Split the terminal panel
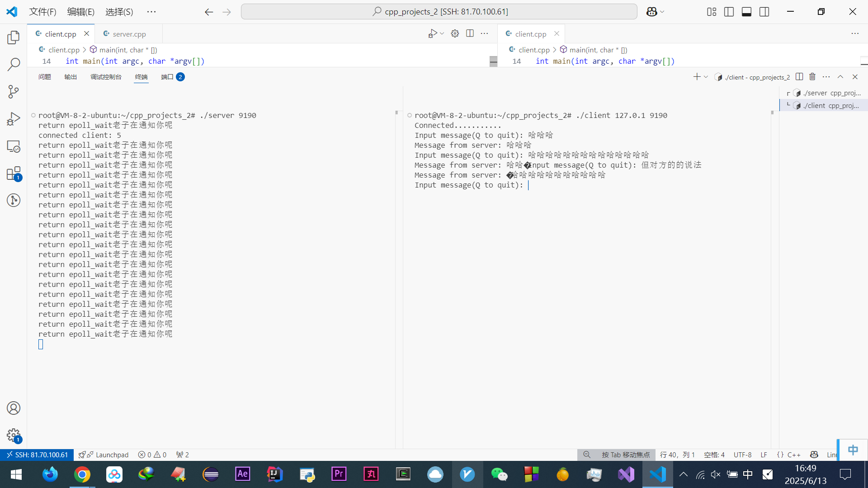 799,77
